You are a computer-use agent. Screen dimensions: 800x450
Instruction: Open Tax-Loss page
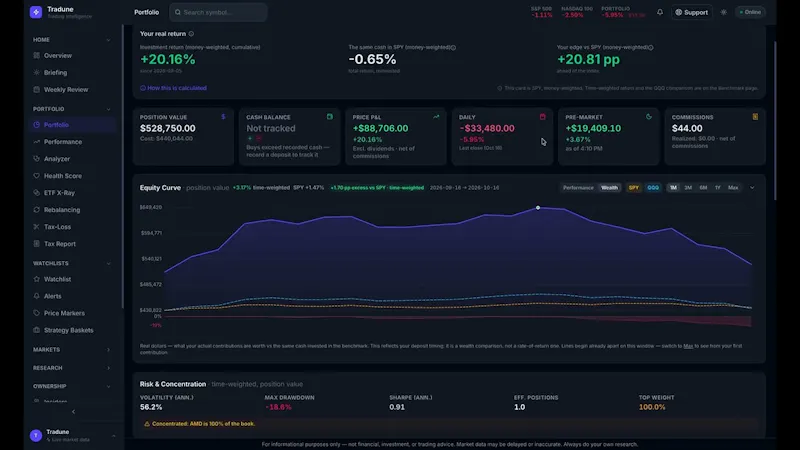click(x=71, y=227)
